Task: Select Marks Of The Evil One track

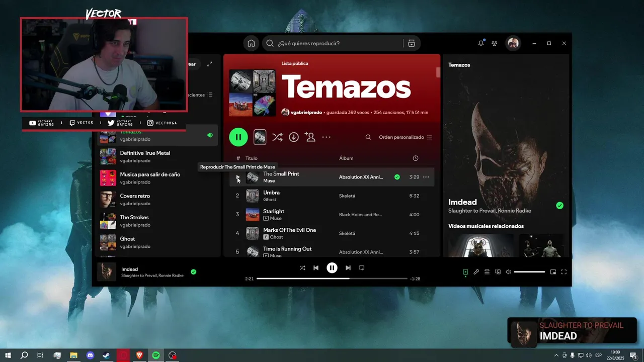Action: (x=332, y=233)
